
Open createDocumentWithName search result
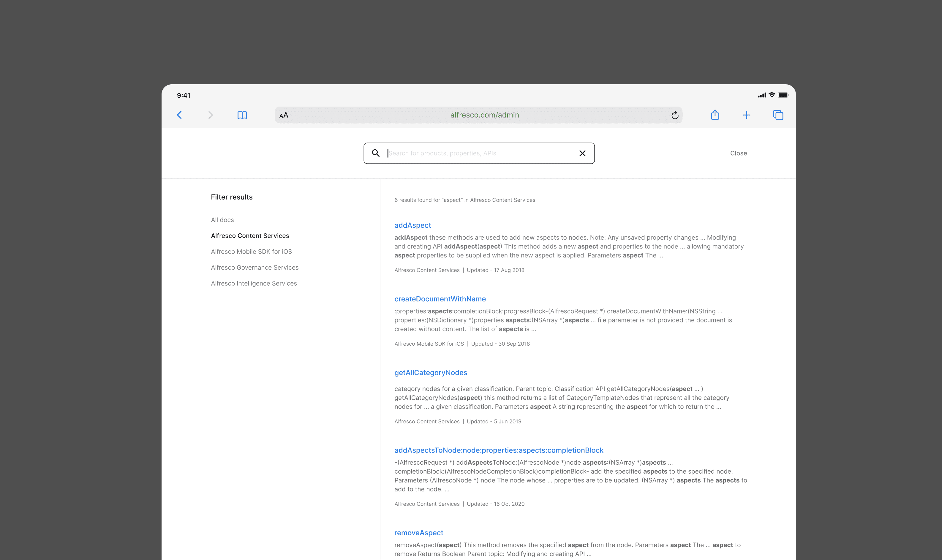coord(440,299)
